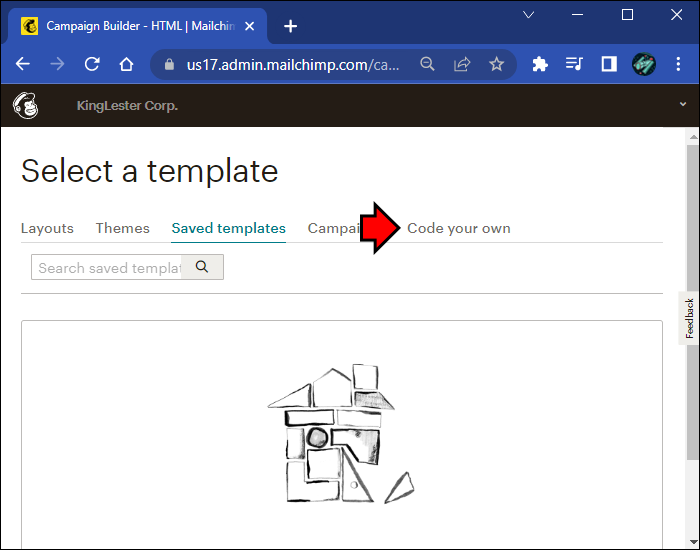Image resolution: width=700 pixels, height=550 pixels.
Task: Maximize the browser window
Action: [x=627, y=15]
